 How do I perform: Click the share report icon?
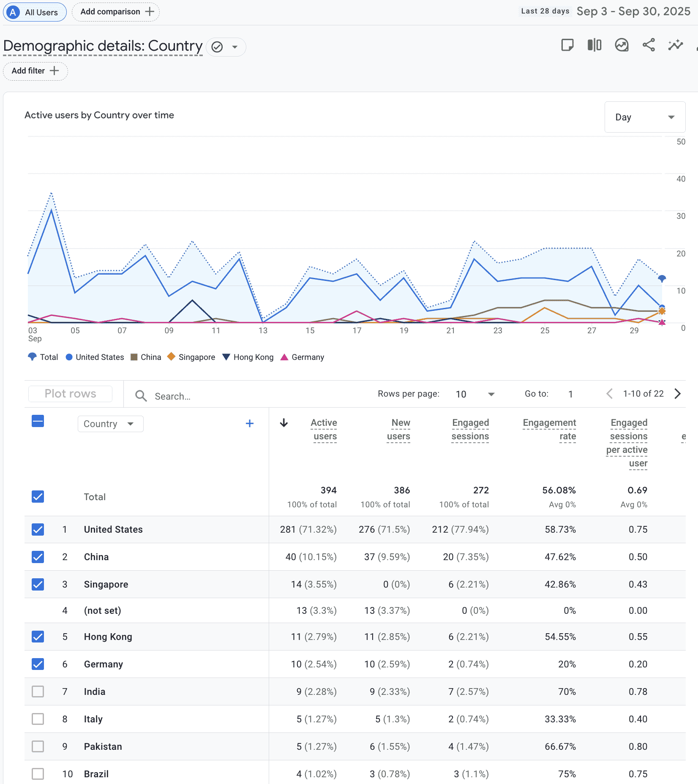[649, 45]
